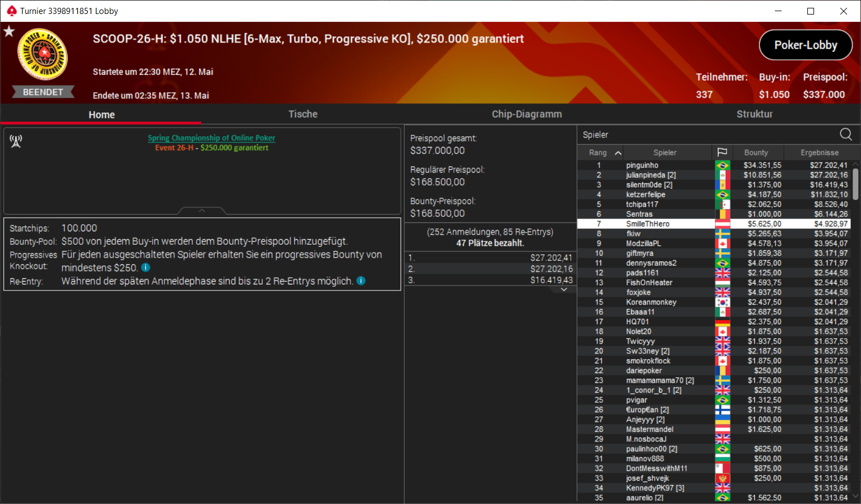
Task: Select player row giftmyra
Action: [713, 253]
